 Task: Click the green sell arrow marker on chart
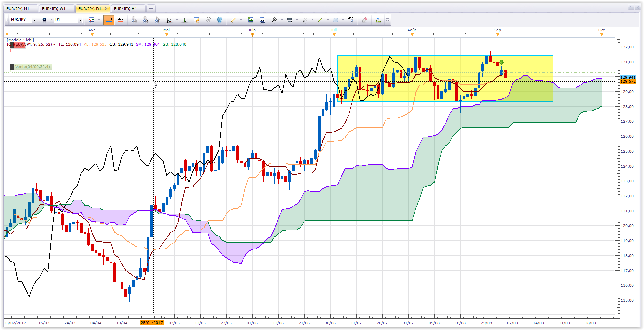[501, 62]
